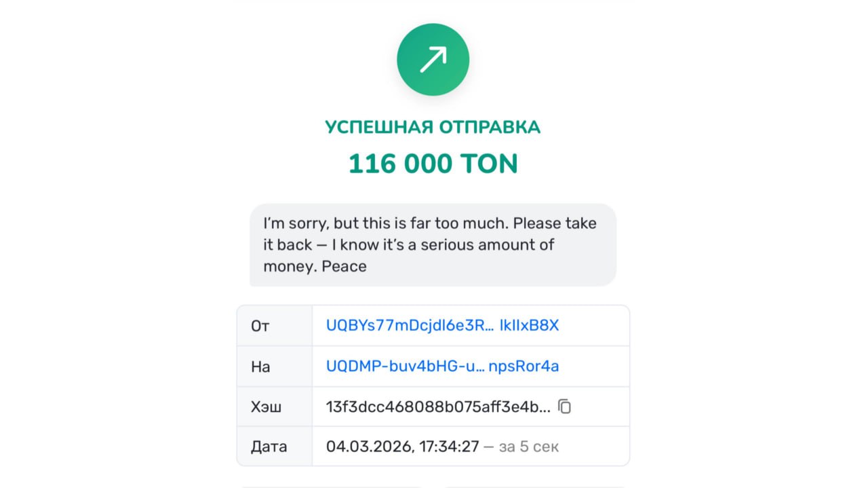The width and height of the screenshot is (868, 488).
Task: Click the words "I'm sorry" in the comment
Action: point(294,223)
